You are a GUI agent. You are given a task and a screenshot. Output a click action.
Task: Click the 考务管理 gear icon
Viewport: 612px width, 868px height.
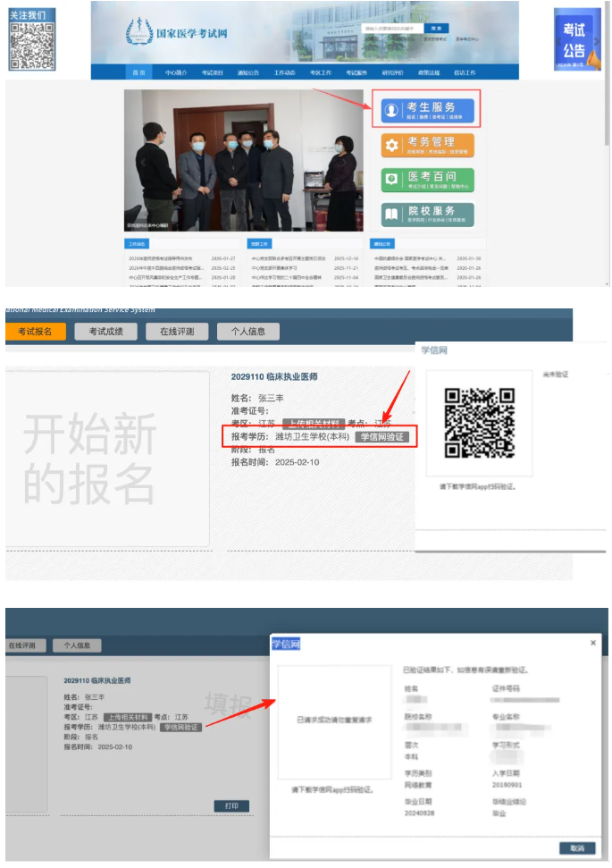click(390, 146)
